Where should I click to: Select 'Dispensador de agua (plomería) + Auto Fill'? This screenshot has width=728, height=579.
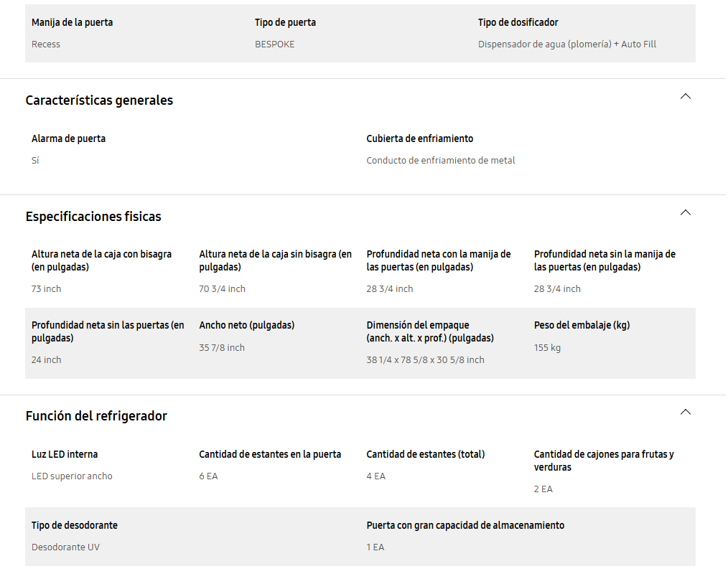(x=567, y=44)
